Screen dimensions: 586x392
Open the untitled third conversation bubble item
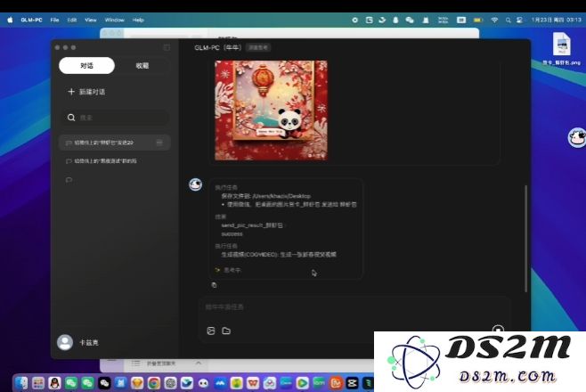[69, 180]
